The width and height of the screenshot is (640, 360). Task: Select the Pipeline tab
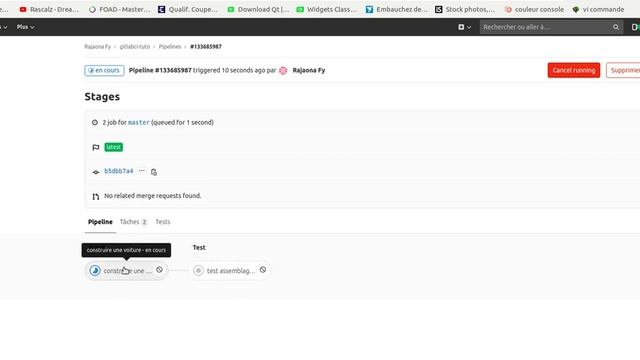100,222
